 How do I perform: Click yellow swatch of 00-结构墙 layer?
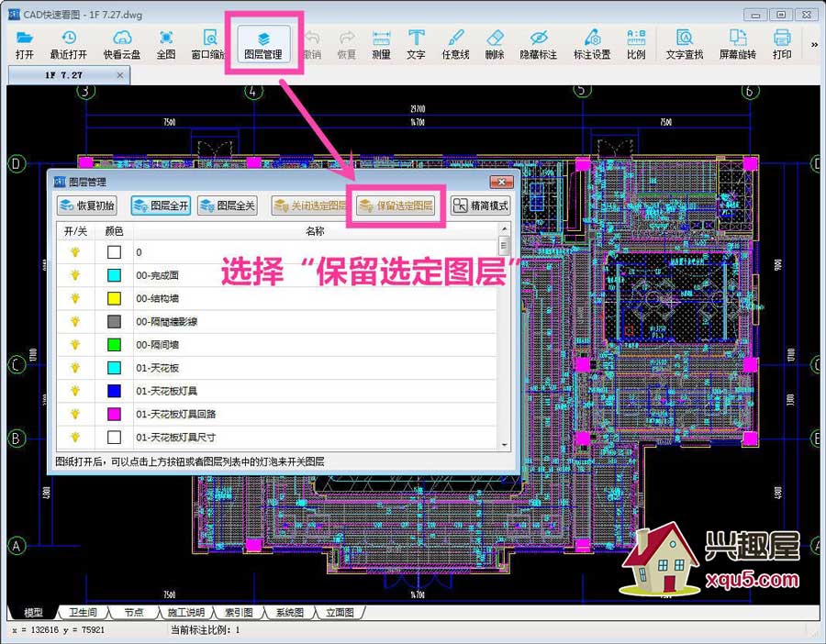tap(114, 298)
